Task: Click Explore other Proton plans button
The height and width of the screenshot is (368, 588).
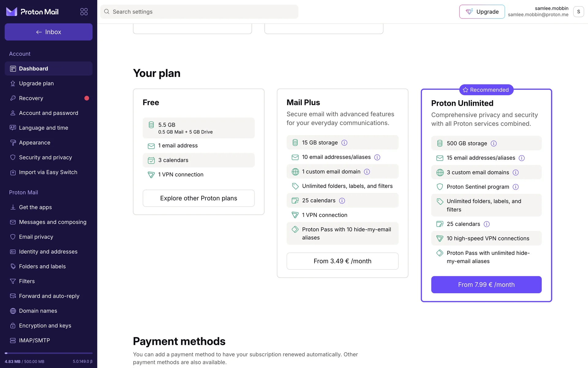Action: 198,198
